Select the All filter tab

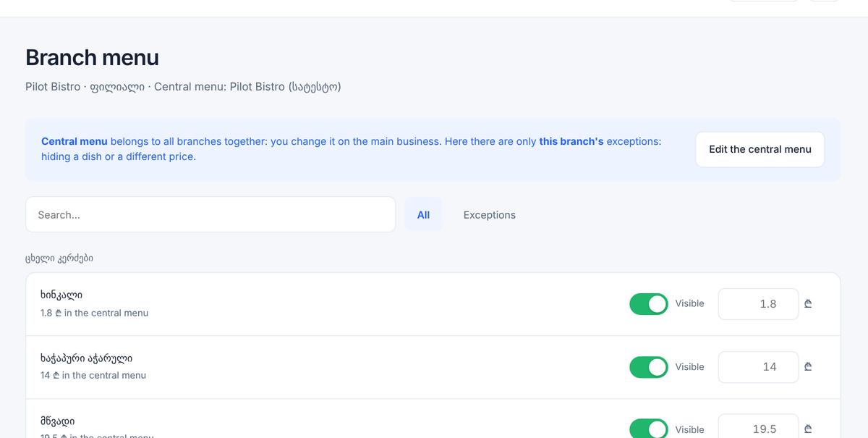423,214
